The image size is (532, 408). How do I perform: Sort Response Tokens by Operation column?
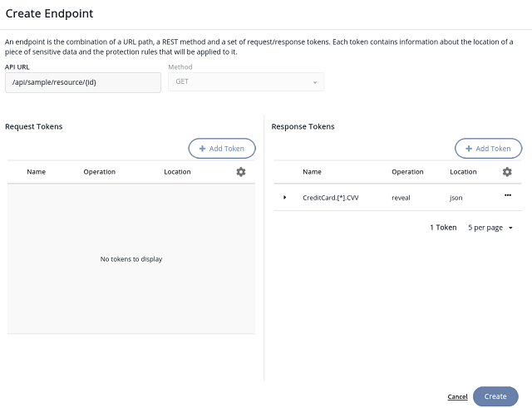(407, 172)
